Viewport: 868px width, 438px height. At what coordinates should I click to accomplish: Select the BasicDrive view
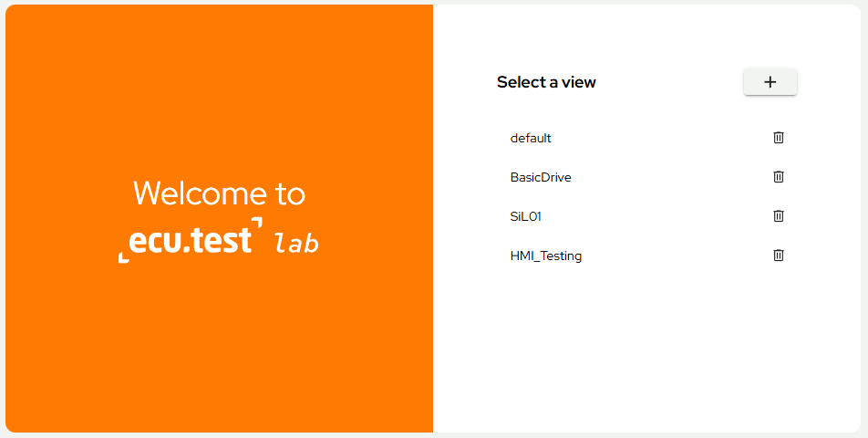point(541,177)
